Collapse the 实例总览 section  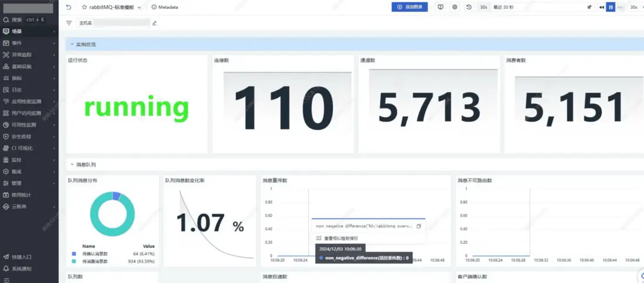(72, 44)
